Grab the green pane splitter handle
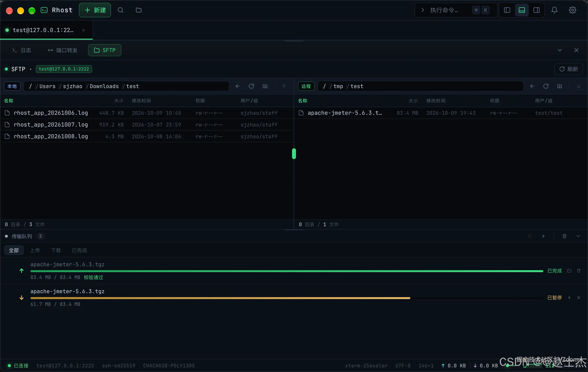Viewport: 588px width, 372px height. pos(294,154)
